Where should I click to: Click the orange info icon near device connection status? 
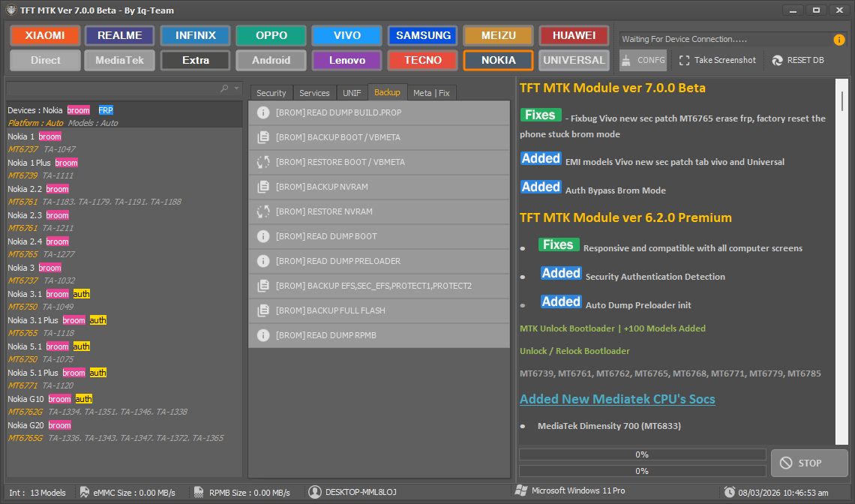[838, 40]
